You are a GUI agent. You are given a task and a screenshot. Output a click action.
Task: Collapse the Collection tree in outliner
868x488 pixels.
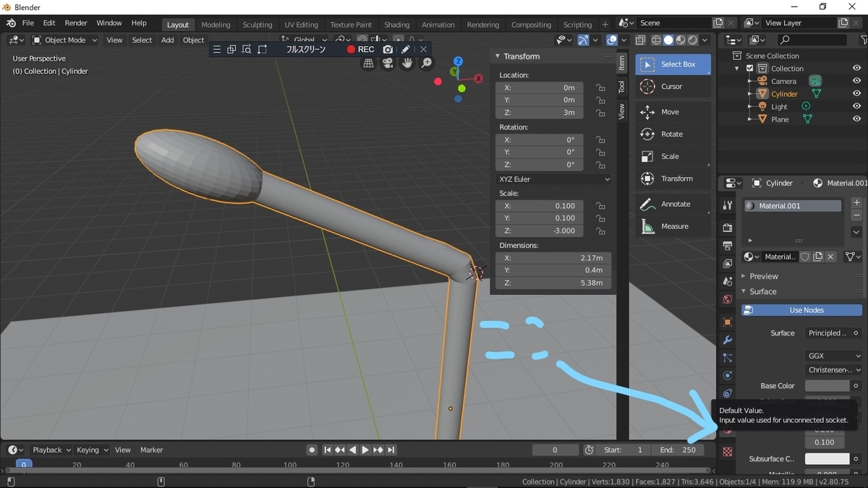tap(739, 69)
